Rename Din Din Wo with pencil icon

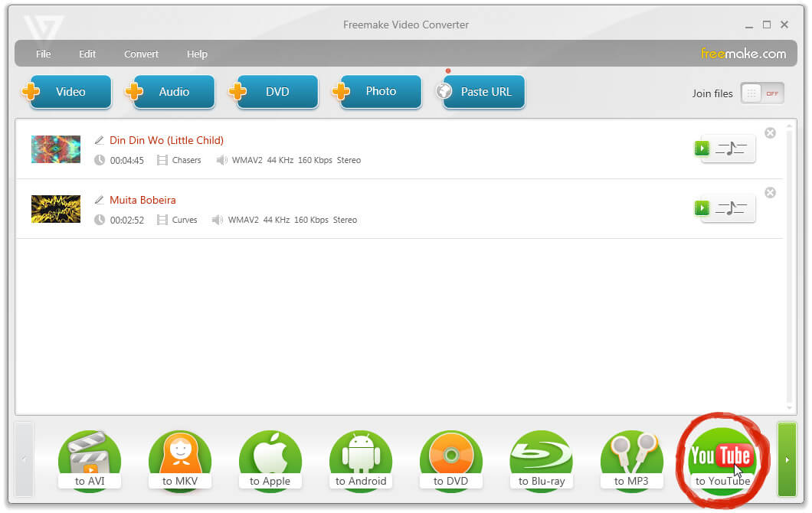[x=99, y=140]
